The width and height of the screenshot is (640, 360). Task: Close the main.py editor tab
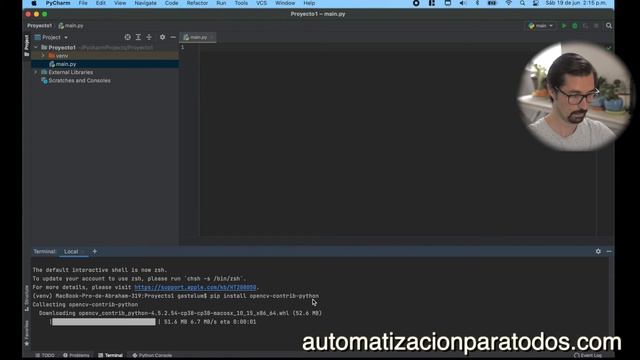(x=212, y=37)
